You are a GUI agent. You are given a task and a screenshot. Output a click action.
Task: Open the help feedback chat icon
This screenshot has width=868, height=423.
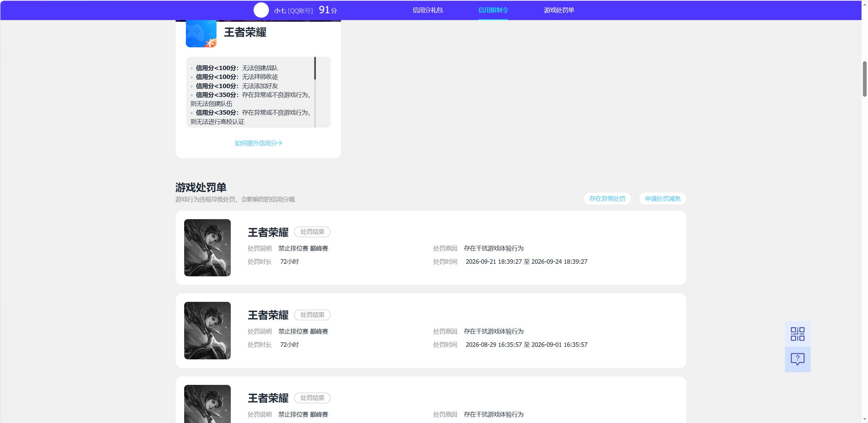tap(797, 359)
